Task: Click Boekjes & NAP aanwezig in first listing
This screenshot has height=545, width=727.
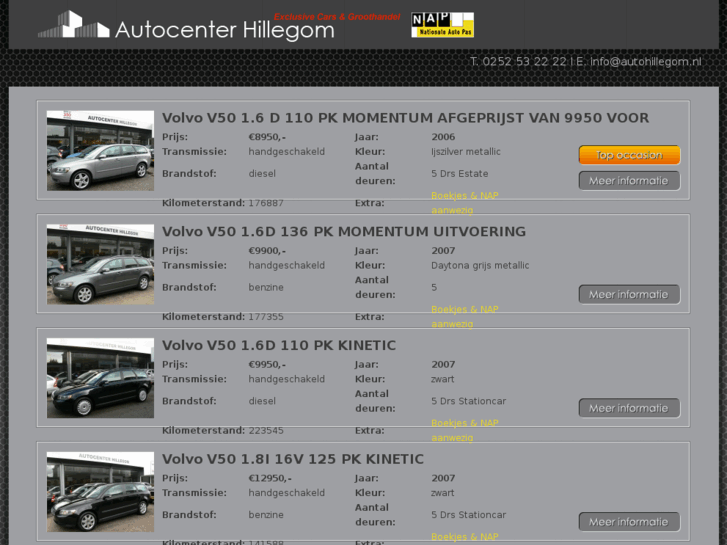Action: pos(465,203)
